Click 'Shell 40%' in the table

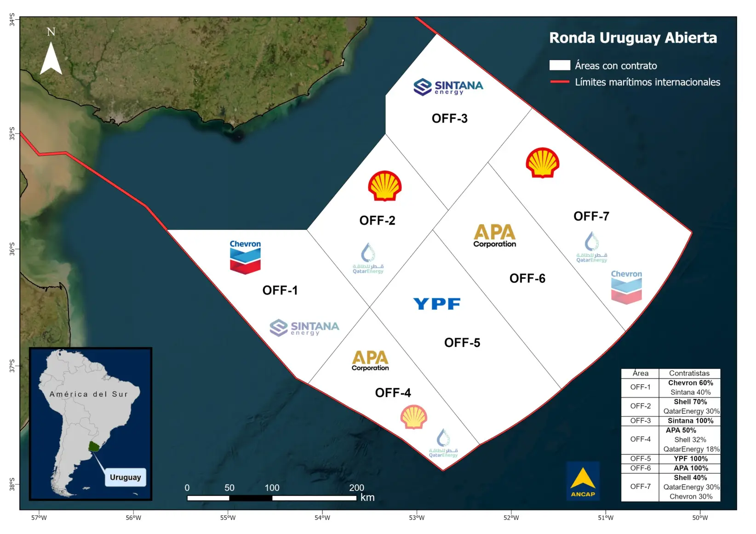690,478
